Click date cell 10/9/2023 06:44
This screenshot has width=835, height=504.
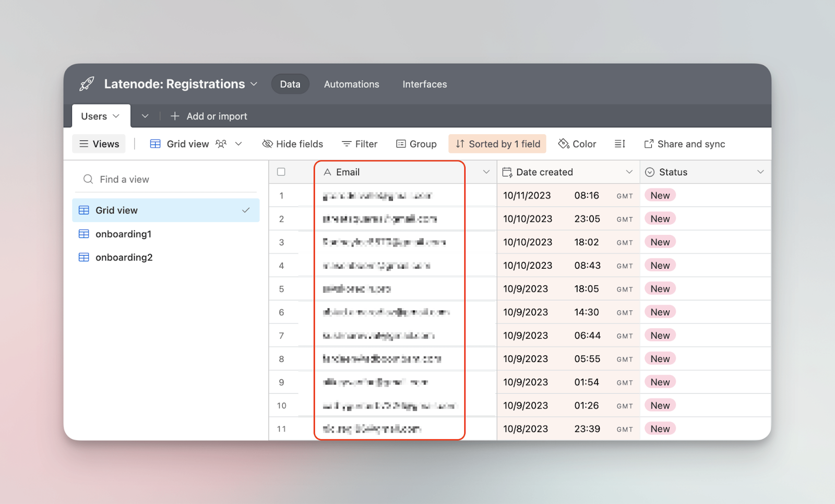[568, 335]
